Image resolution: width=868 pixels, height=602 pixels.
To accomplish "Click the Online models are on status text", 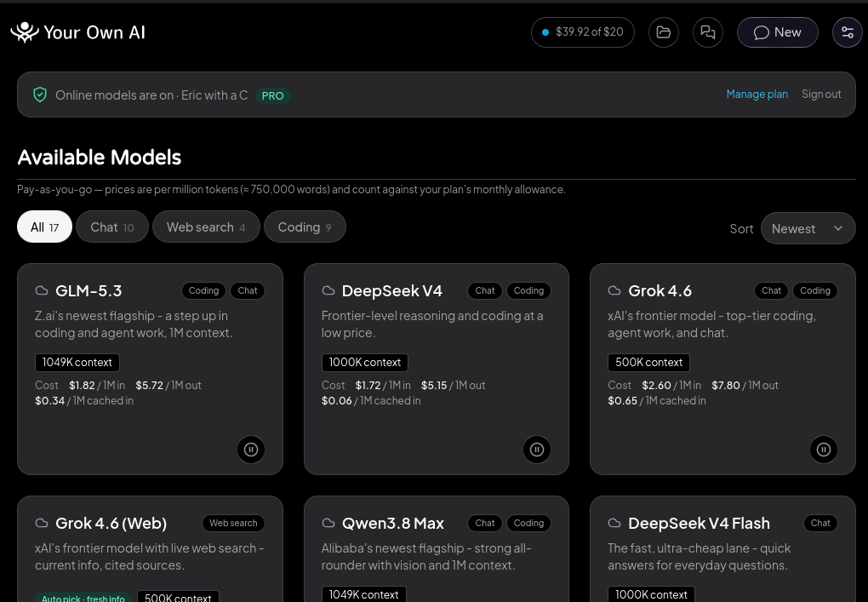I will point(115,95).
